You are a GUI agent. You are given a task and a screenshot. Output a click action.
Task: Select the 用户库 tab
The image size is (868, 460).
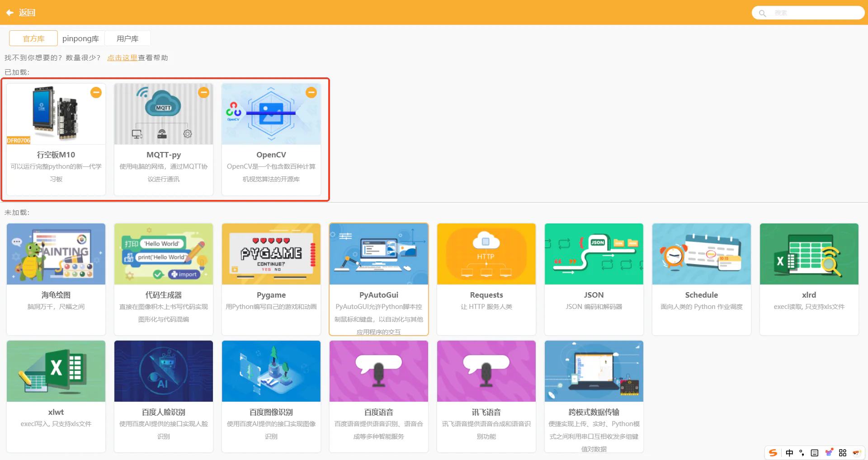point(127,38)
